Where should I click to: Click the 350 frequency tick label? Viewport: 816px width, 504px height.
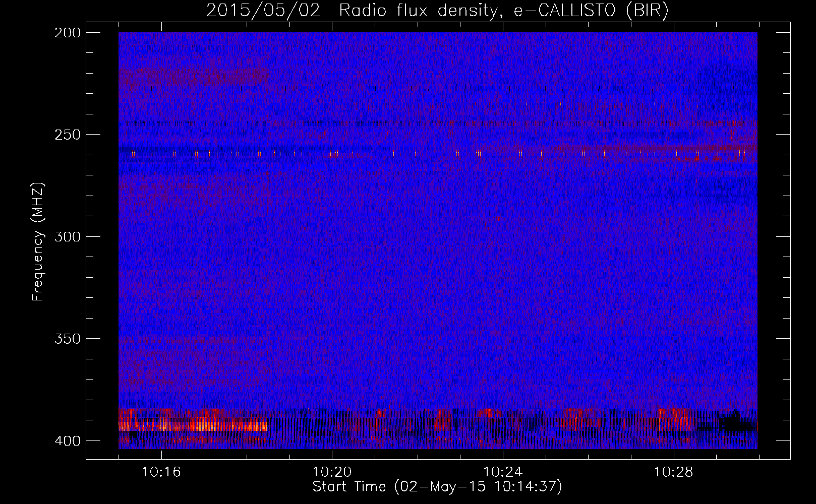coord(68,339)
